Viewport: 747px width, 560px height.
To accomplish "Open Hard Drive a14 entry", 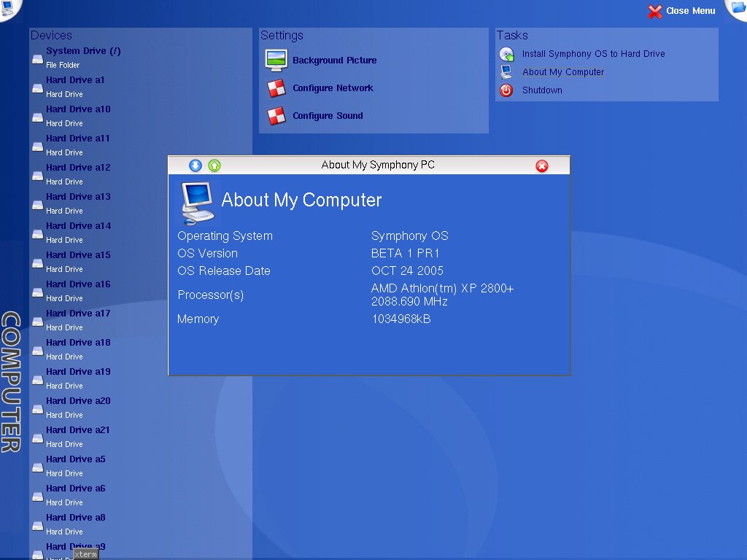I will (79, 226).
